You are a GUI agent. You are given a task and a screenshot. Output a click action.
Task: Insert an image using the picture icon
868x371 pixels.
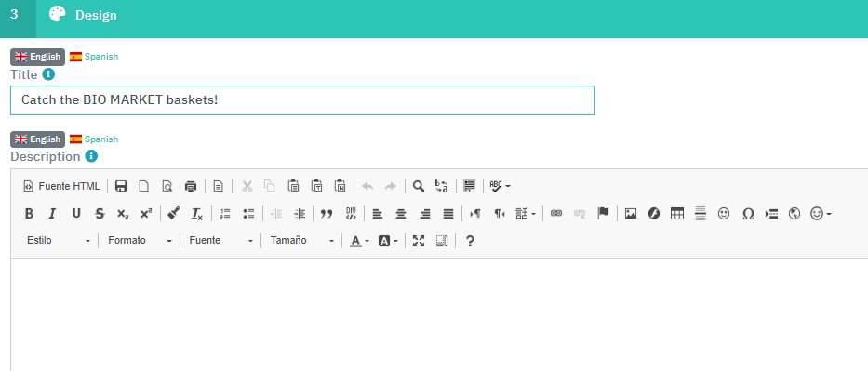[x=631, y=214]
